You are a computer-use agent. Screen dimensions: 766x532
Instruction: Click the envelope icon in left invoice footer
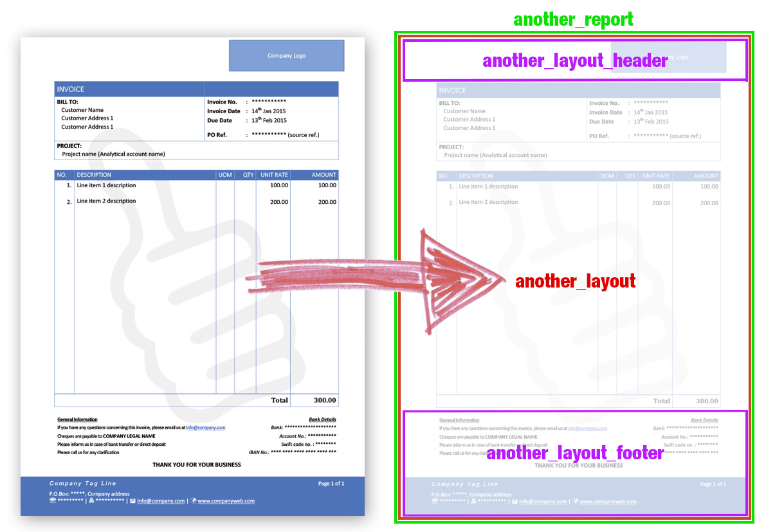point(132,501)
